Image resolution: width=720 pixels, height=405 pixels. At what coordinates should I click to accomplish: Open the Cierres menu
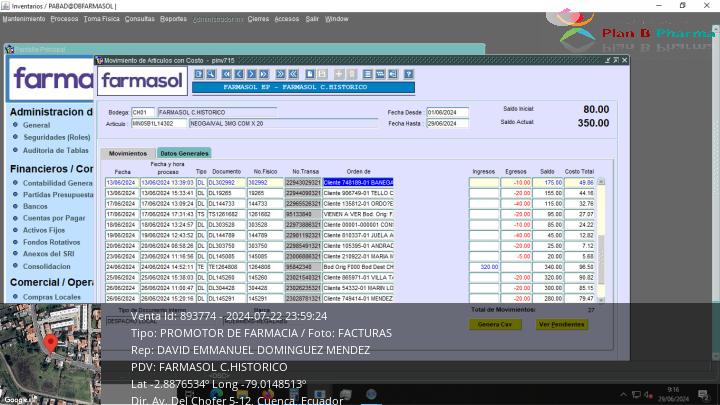[258, 19]
